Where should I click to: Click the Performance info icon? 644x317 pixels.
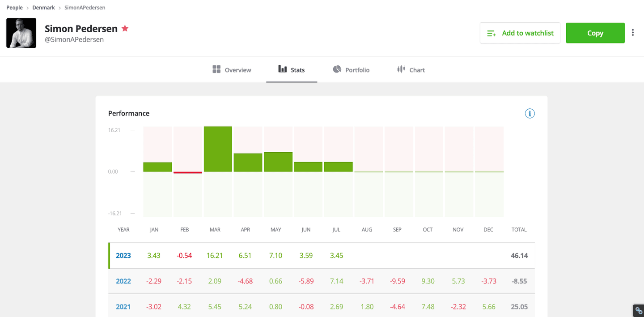(x=530, y=114)
